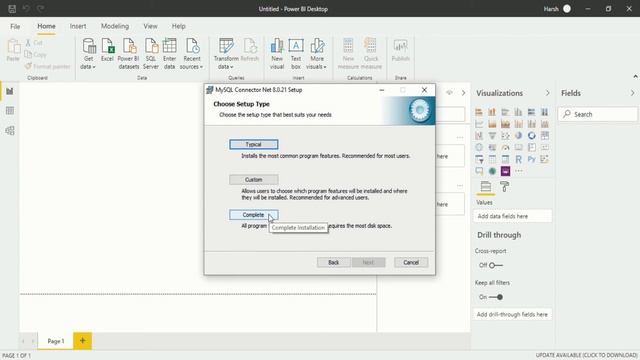Screen dimensions: 640x360
Task: Switch to Model view in left sidebar
Action: pos(10,131)
